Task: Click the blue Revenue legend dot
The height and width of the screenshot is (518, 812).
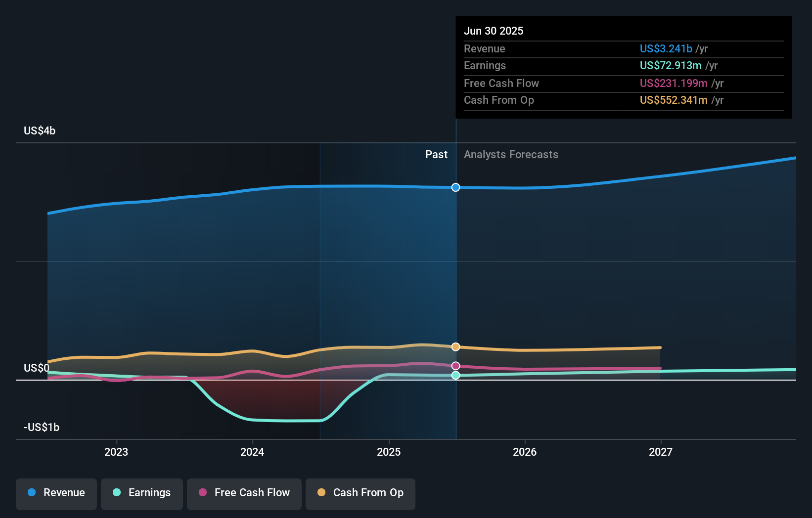Action: (32, 493)
